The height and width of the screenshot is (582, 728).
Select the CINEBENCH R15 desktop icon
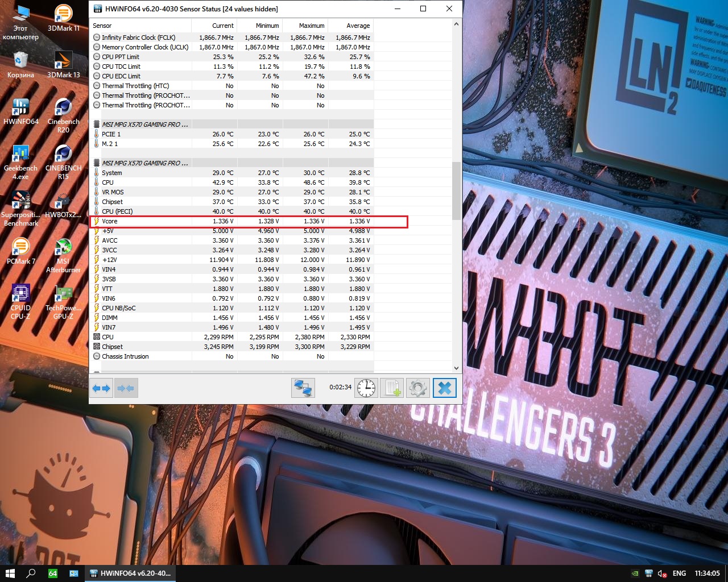click(63, 163)
